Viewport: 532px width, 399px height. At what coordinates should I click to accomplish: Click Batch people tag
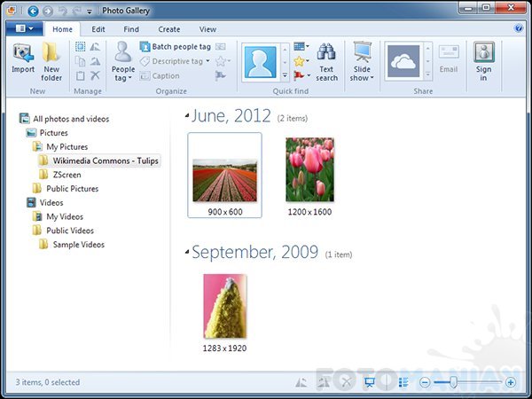click(176, 46)
